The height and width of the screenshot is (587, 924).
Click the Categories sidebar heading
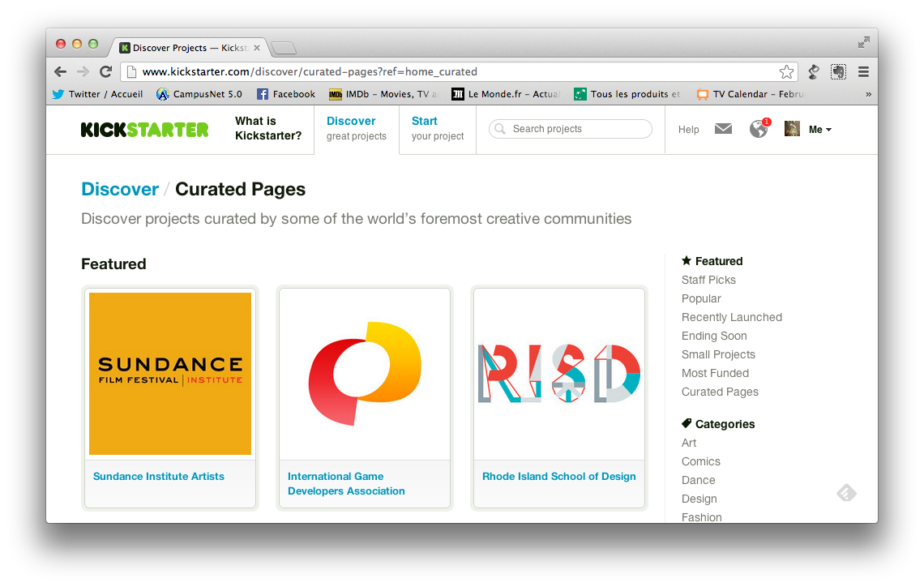point(718,424)
